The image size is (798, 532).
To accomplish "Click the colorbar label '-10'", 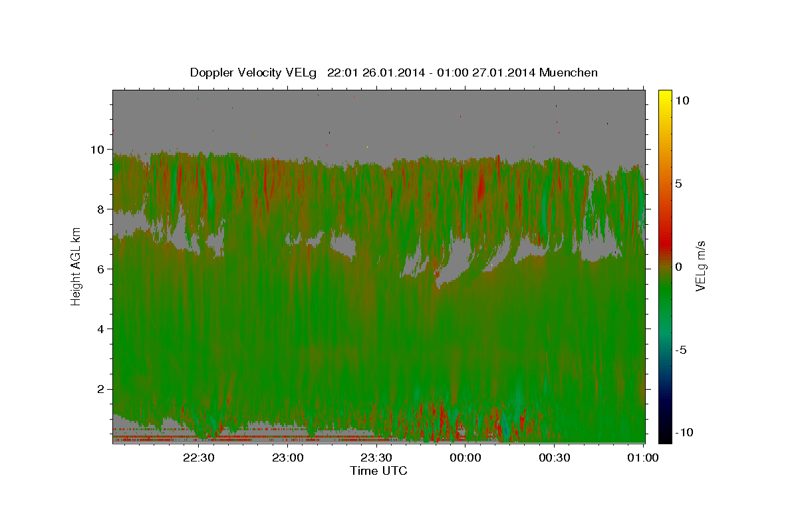I will 684,433.
